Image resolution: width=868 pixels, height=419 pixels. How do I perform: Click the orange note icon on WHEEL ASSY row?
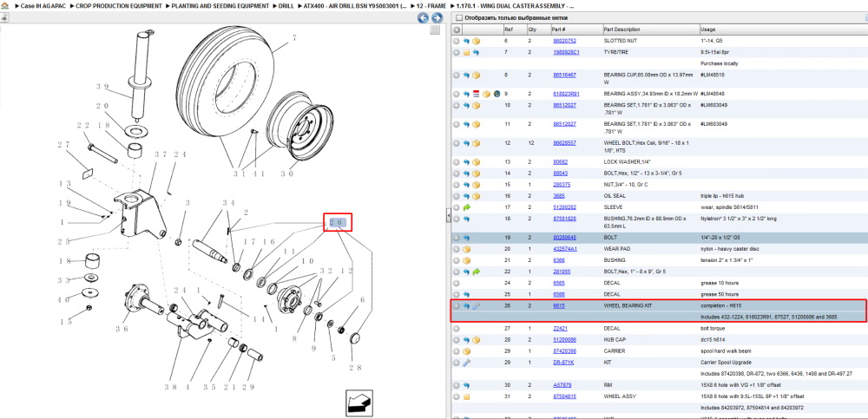click(466, 396)
